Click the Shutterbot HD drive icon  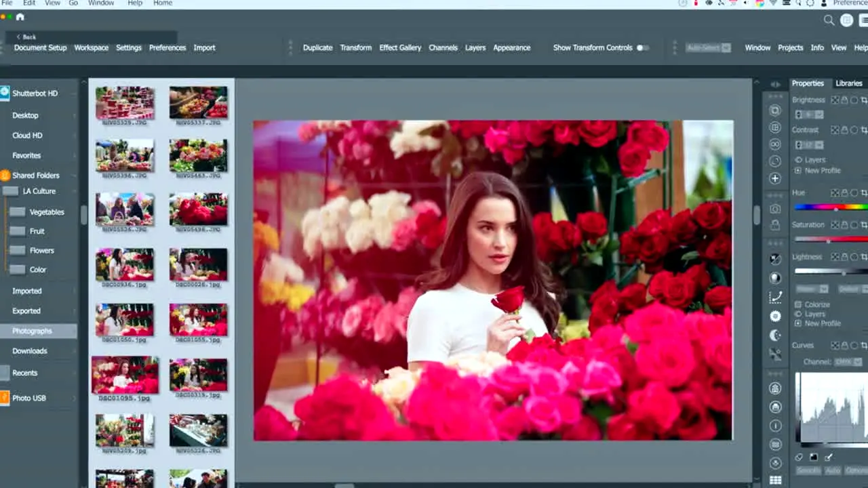click(5, 93)
